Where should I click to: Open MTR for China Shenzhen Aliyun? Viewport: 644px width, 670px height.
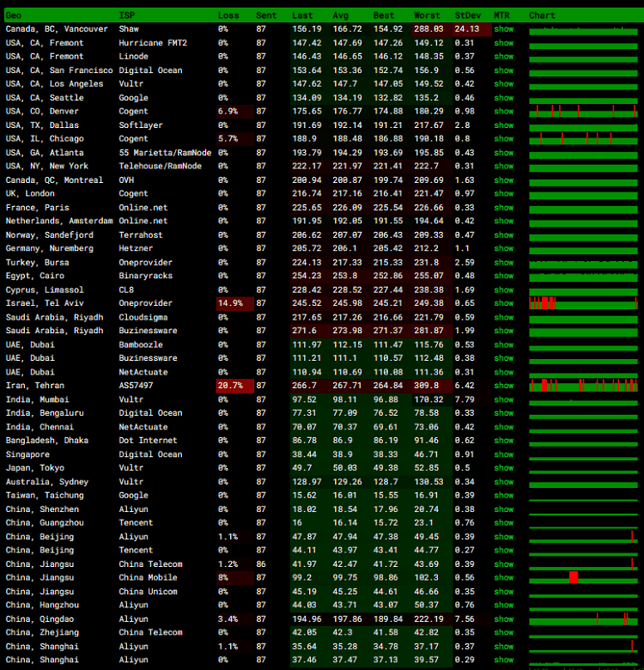504,509
